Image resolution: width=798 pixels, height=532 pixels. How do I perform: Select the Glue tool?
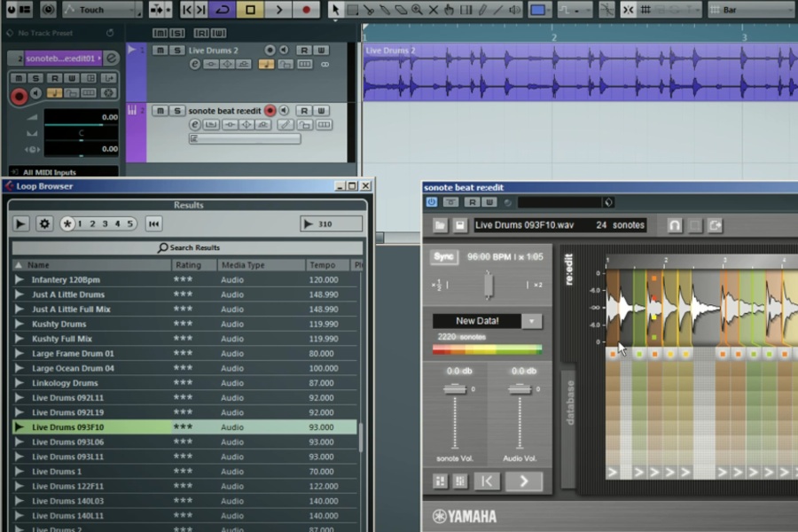click(x=385, y=10)
